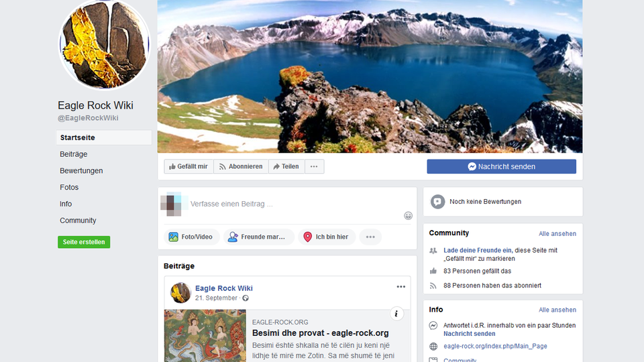Click 83 Personen gefällt das text

pyautogui.click(x=477, y=271)
